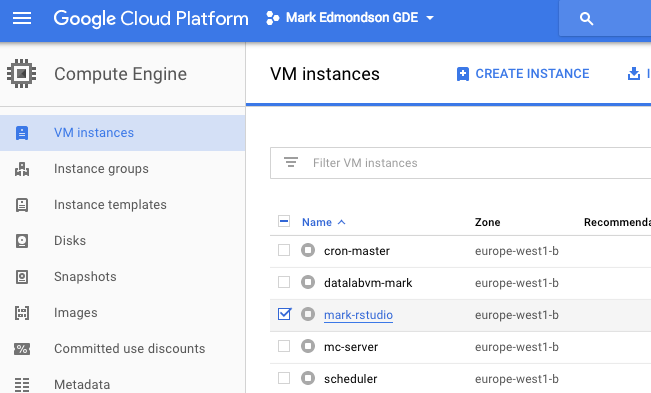Click the Committed use discounts percent icon

(x=22, y=349)
